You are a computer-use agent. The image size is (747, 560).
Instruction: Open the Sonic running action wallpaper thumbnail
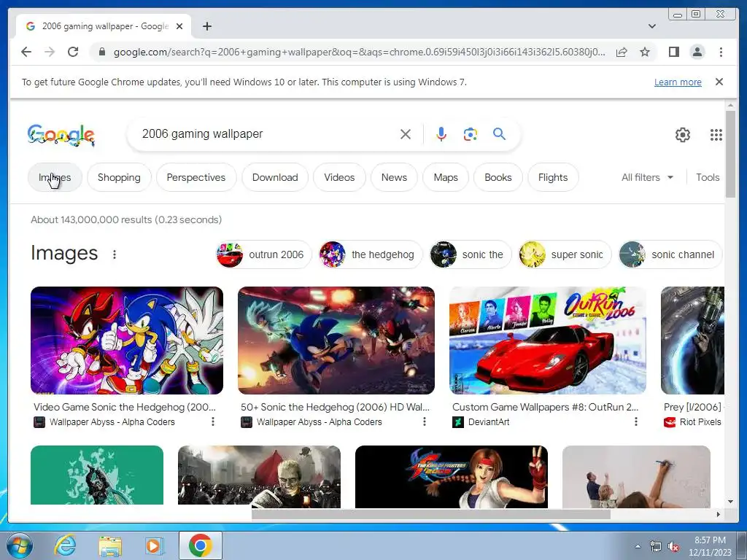tap(336, 341)
